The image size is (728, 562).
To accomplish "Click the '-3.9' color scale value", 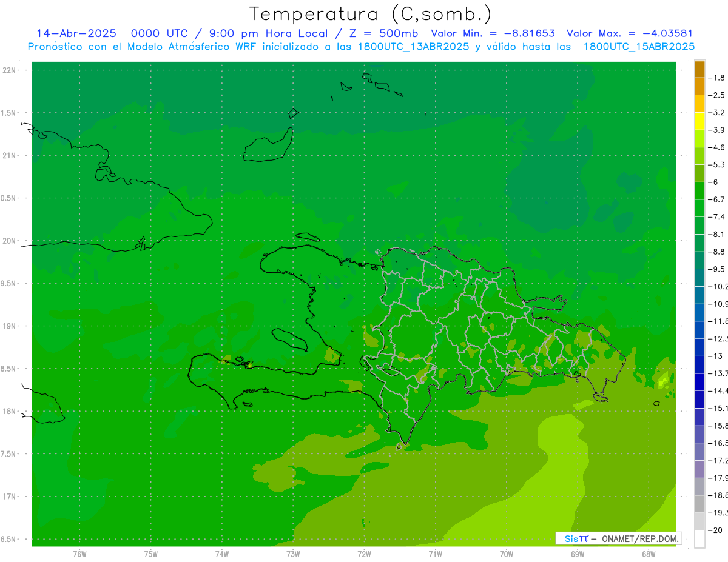I will 718,130.
